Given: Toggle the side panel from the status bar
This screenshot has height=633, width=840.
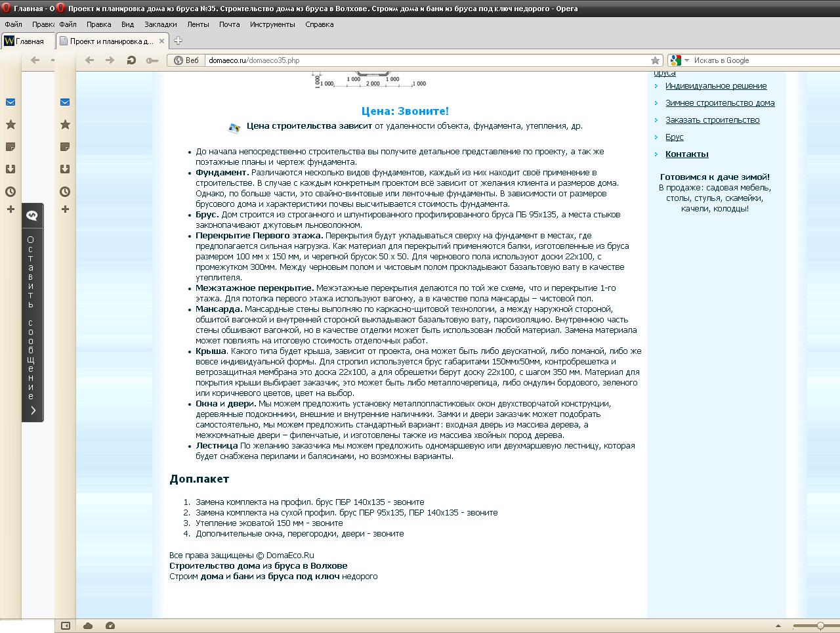Looking at the screenshot, I should click(x=66, y=626).
